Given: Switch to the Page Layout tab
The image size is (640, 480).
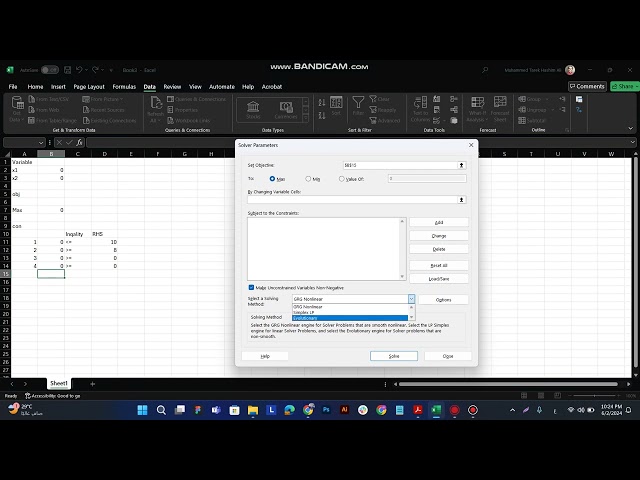Looking at the screenshot, I should (x=89, y=87).
